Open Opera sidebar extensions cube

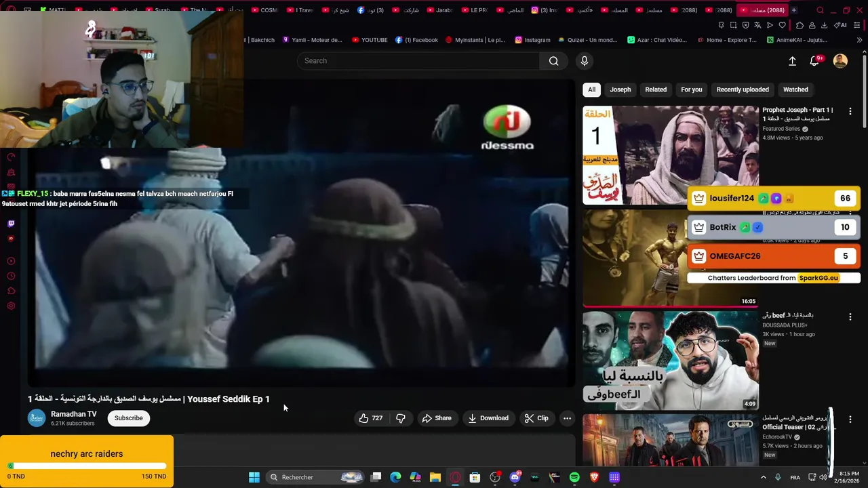click(11, 291)
